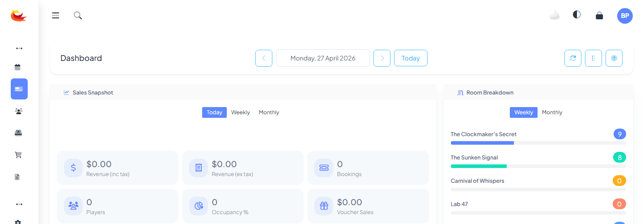Open the invoice dollar document sidebar icon
644x224 pixels.
tap(17, 177)
